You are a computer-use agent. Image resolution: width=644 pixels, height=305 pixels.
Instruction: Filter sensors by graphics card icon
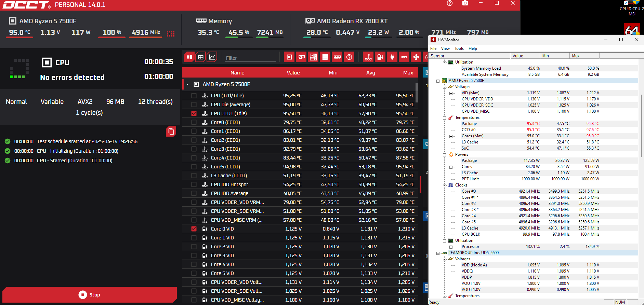tap(301, 57)
